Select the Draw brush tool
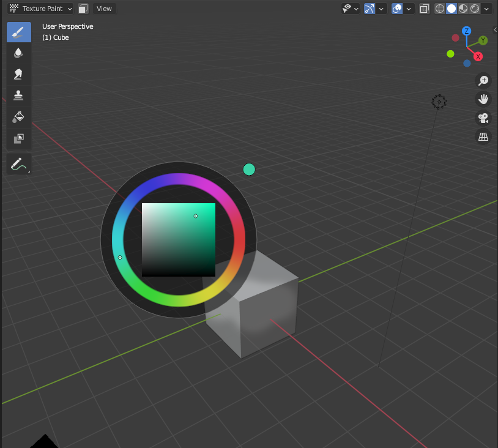 (18, 32)
